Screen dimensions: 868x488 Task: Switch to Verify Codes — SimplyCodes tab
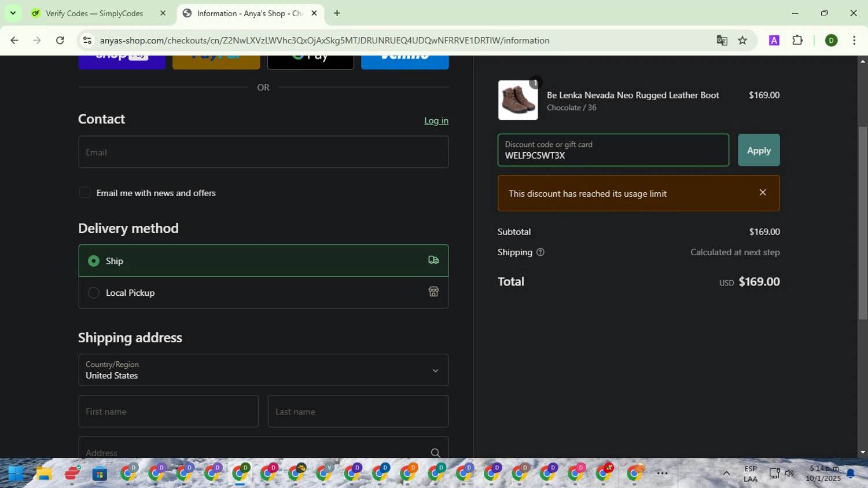pos(94,13)
